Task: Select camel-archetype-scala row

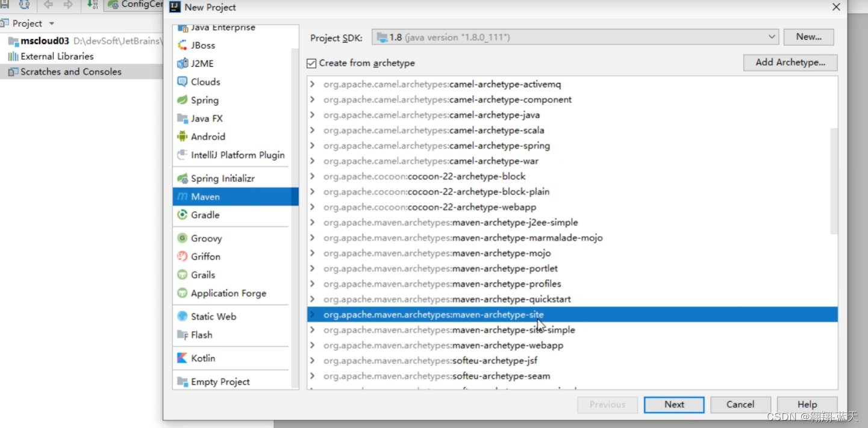Action: pyautogui.click(x=572, y=131)
